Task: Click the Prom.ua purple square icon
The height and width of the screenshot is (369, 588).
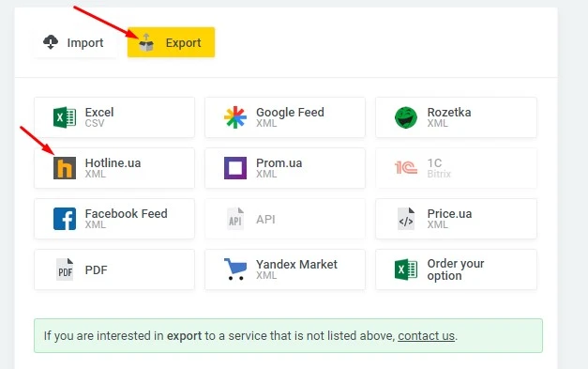Action: click(235, 168)
